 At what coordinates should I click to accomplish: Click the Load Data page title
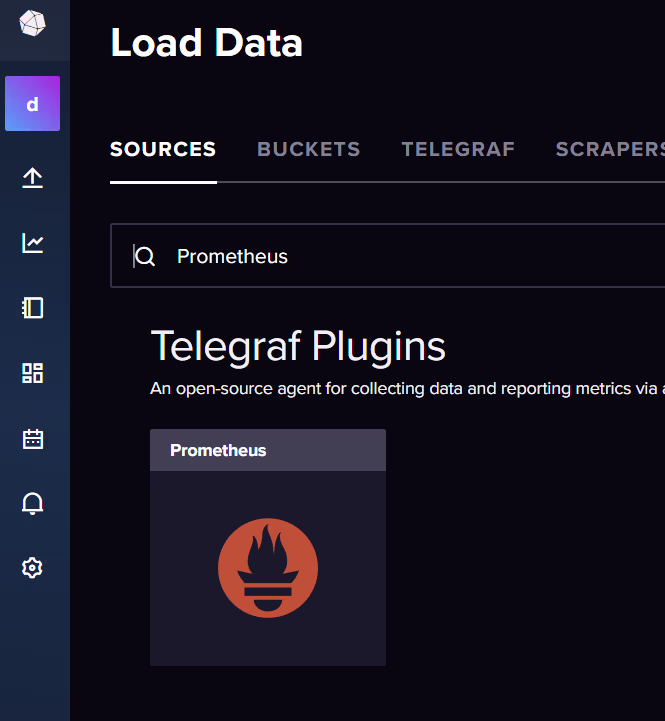click(x=206, y=43)
